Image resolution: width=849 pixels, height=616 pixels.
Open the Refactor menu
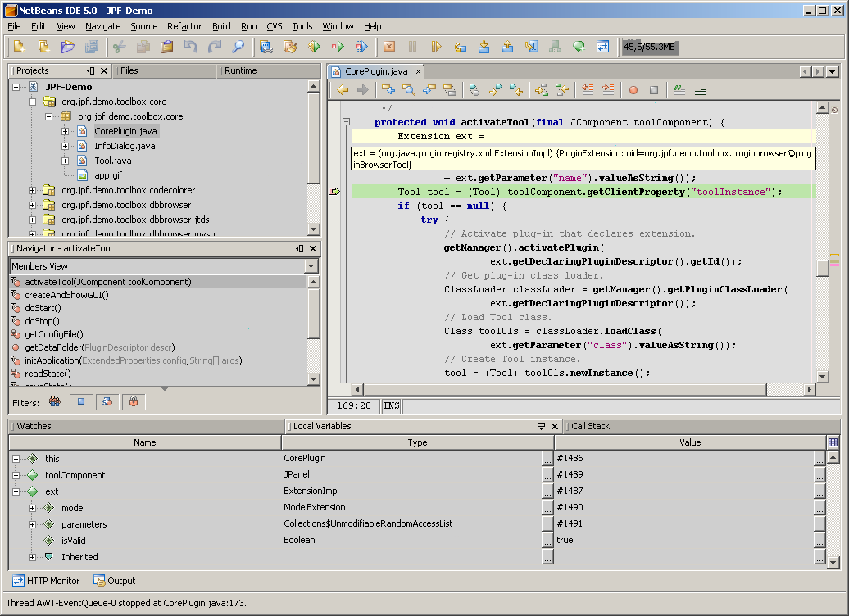pyautogui.click(x=184, y=26)
